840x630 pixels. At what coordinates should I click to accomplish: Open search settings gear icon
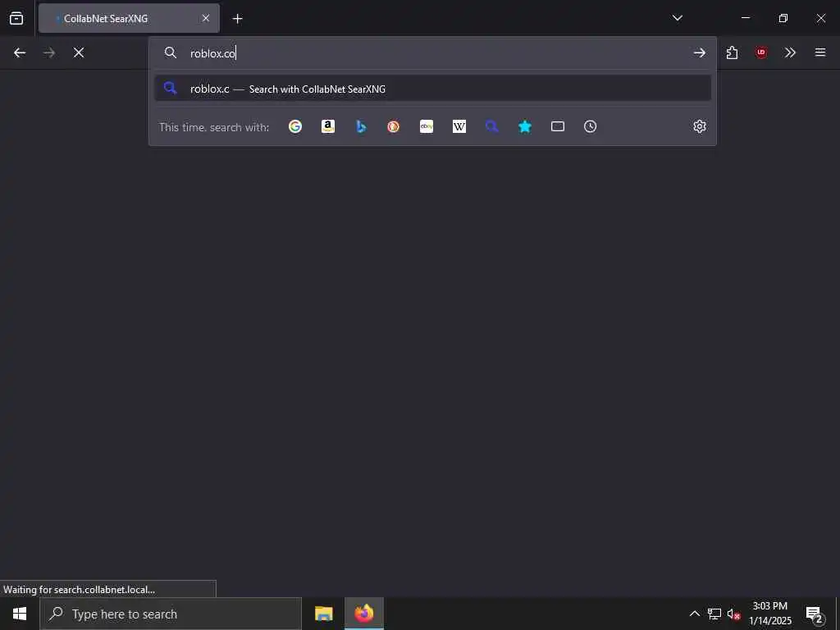point(700,126)
